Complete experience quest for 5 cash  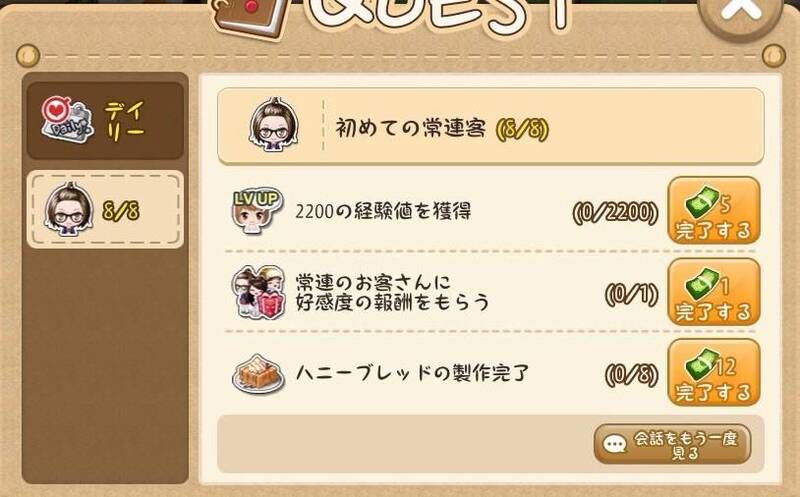713,210
